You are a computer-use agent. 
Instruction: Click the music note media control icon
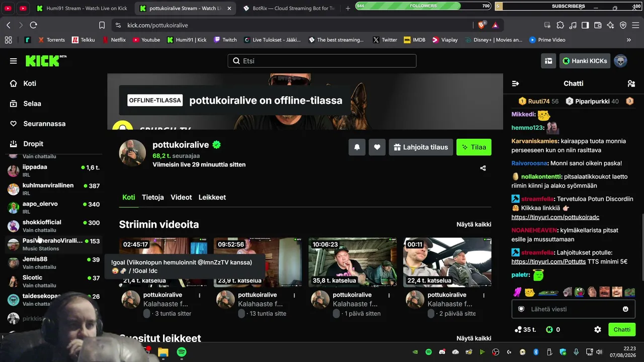573,25
